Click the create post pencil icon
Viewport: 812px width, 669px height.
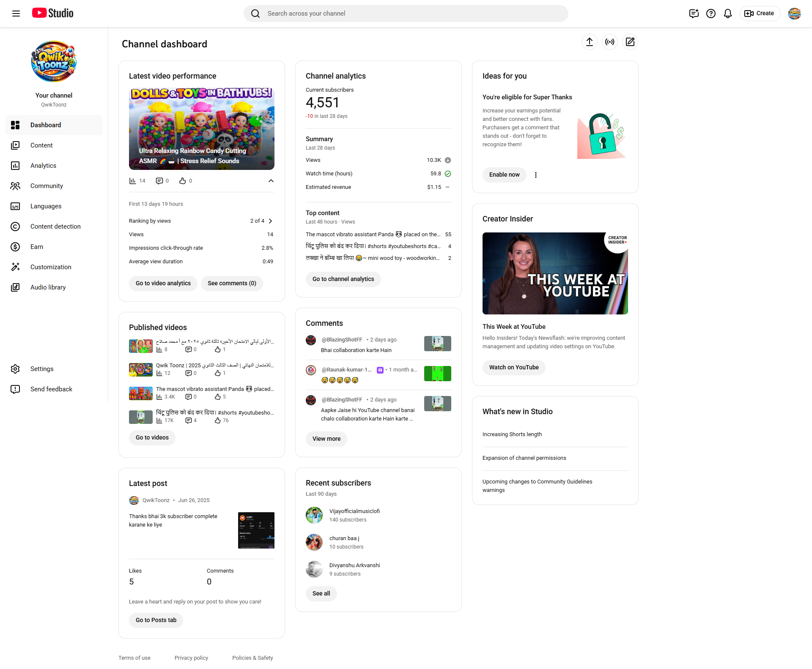630,42
